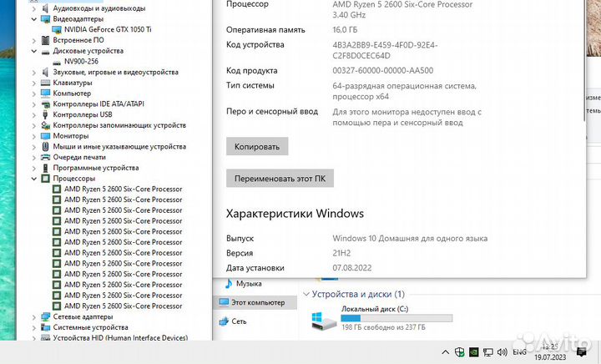Click 198 ГБ свободно из 237 ГБ text

coord(383,327)
